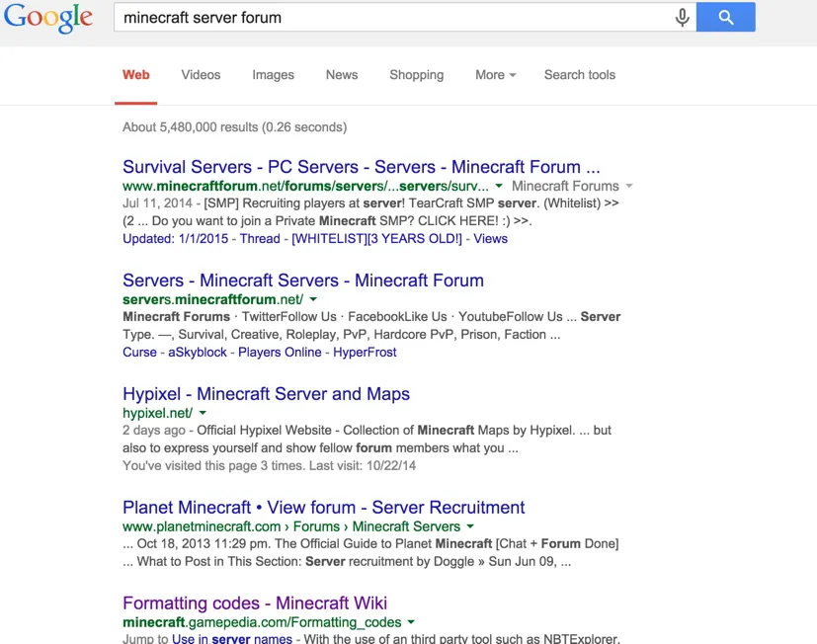Image resolution: width=817 pixels, height=644 pixels.
Task: Click 'You've visited this page 3 times' text
Action: 211,466
